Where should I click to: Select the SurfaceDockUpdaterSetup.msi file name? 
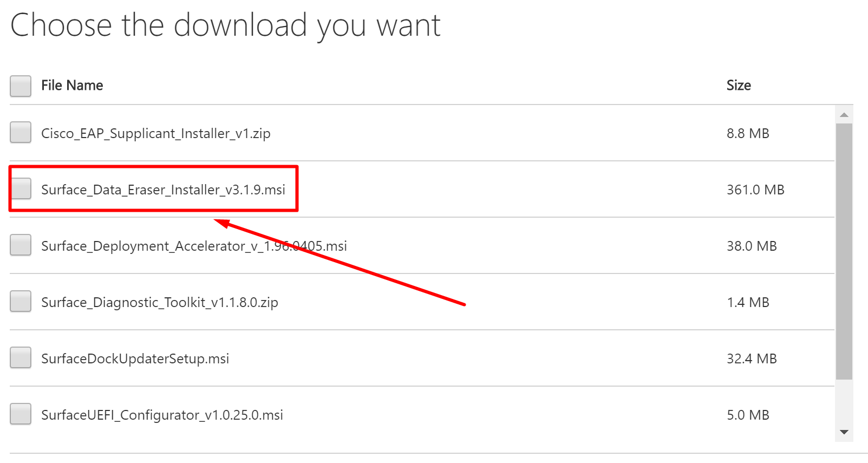click(135, 358)
